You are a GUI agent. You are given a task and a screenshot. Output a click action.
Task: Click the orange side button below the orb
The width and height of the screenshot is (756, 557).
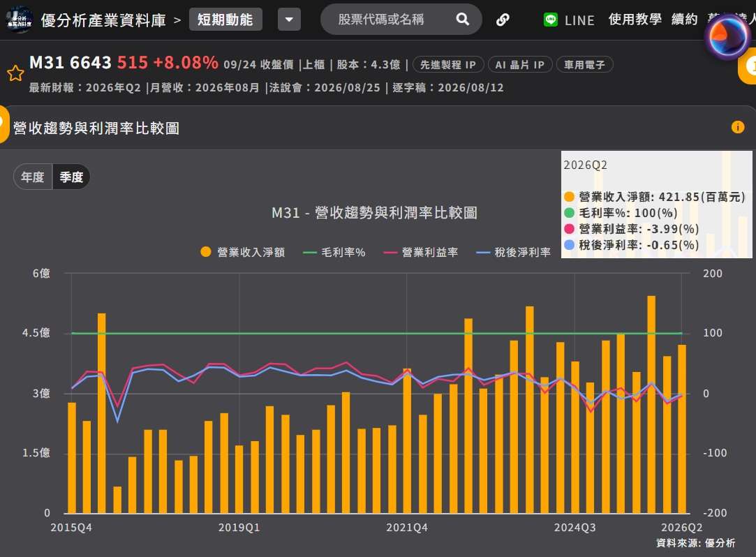[748, 68]
